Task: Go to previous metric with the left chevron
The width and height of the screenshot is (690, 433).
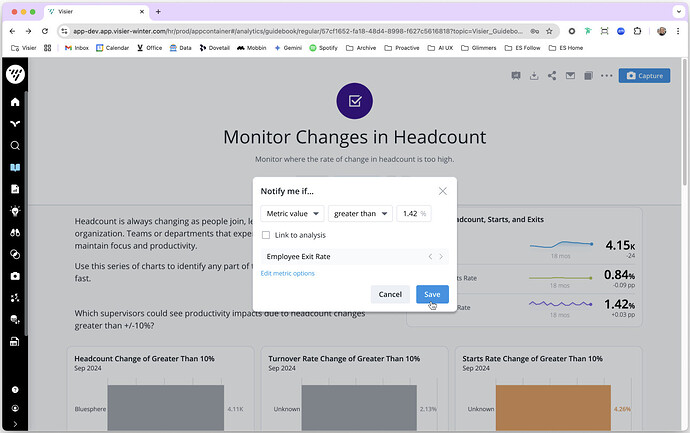Action: [430, 257]
